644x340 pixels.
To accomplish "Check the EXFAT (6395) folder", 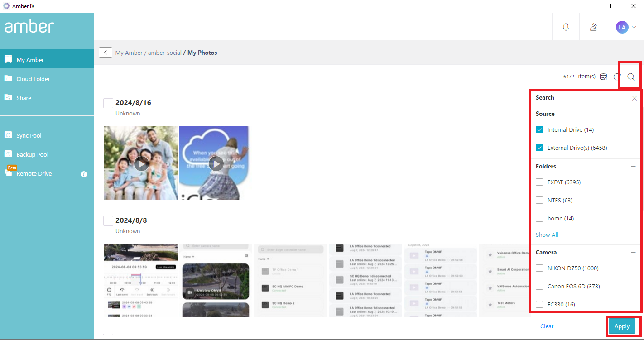I will (539, 182).
